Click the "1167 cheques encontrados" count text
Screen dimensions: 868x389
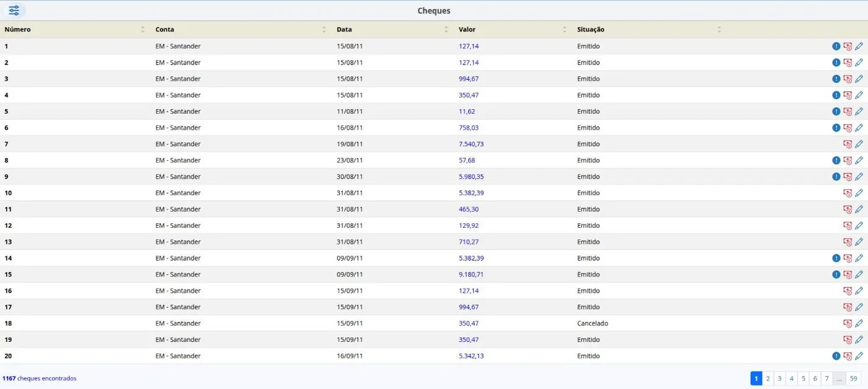(40, 378)
